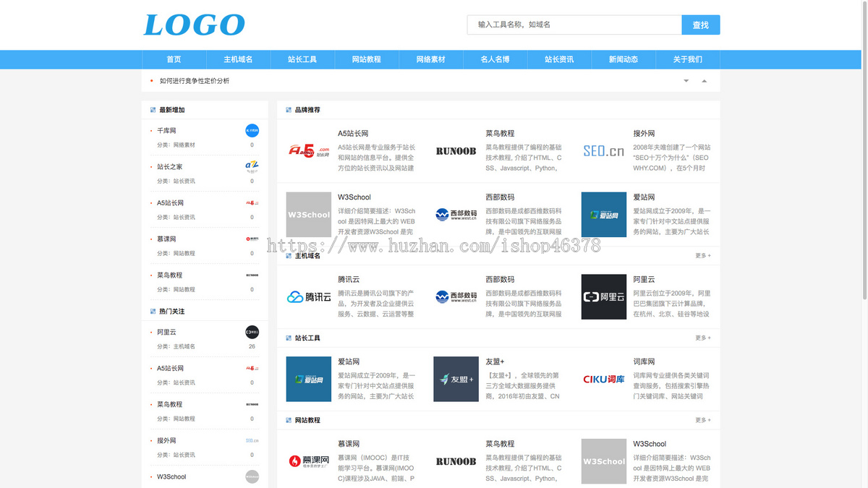Image resolution: width=868 pixels, height=488 pixels.
Task: Open 网络素材 navigation menu item
Action: click(x=430, y=59)
